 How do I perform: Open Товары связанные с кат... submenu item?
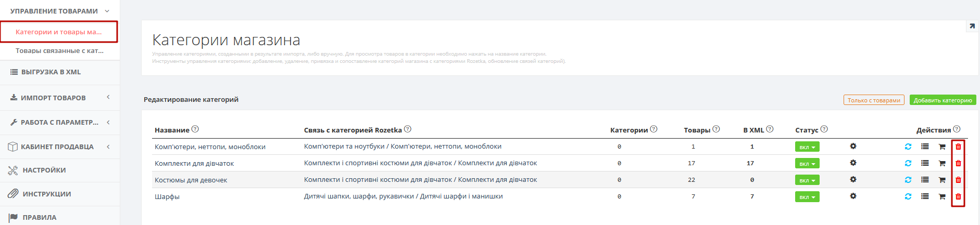(59, 50)
